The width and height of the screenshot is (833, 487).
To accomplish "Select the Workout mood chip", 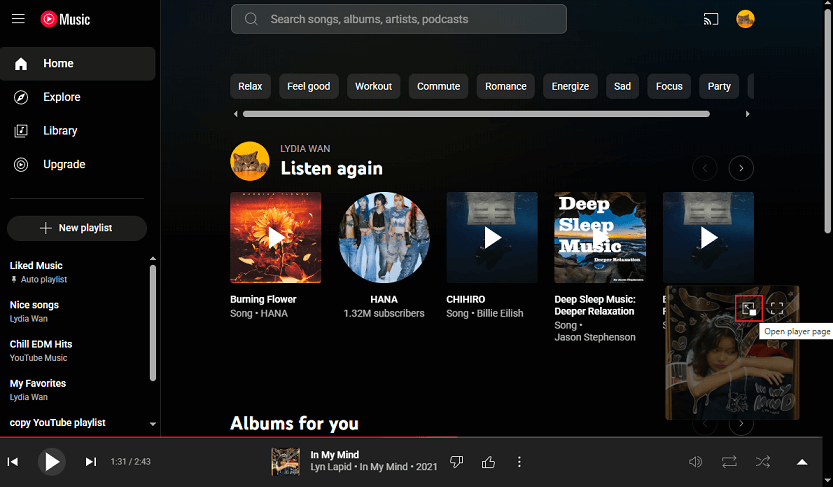I will click(x=373, y=86).
